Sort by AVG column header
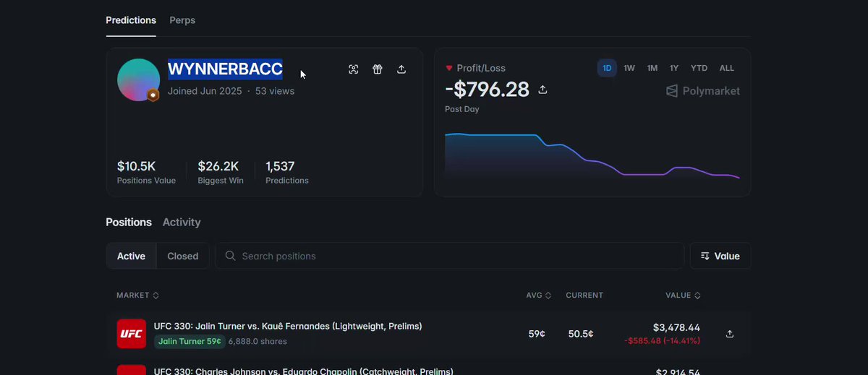 539,296
